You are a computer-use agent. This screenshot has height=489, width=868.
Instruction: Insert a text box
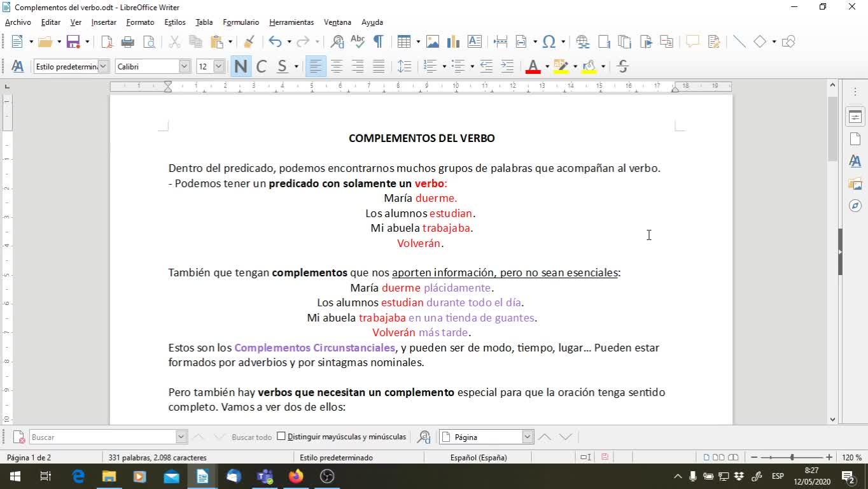pos(475,42)
